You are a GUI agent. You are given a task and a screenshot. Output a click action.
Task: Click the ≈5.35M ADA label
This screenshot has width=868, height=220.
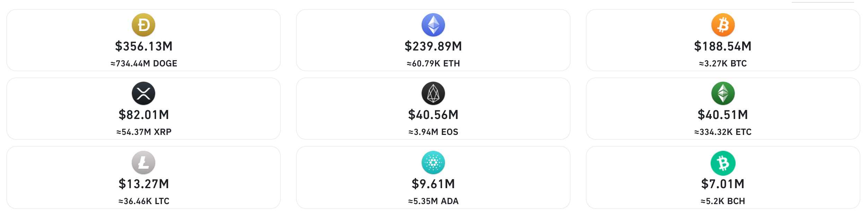[x=433, y=201]
